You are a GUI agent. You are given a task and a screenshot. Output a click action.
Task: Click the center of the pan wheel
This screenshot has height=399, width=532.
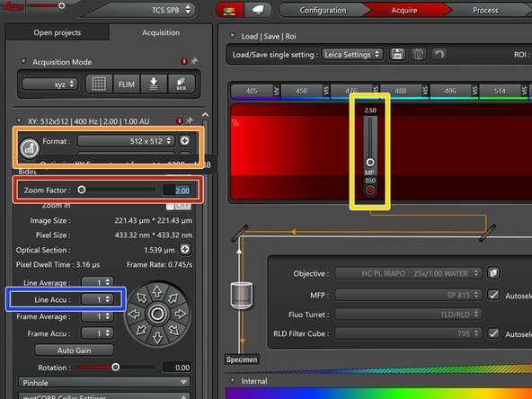click(x=157, y=315)
